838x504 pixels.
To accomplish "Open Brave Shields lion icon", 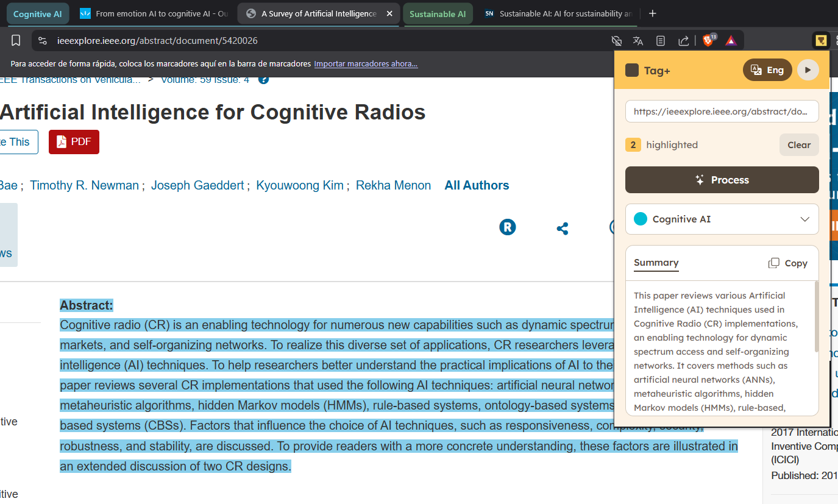I will (x=709, y=40).
